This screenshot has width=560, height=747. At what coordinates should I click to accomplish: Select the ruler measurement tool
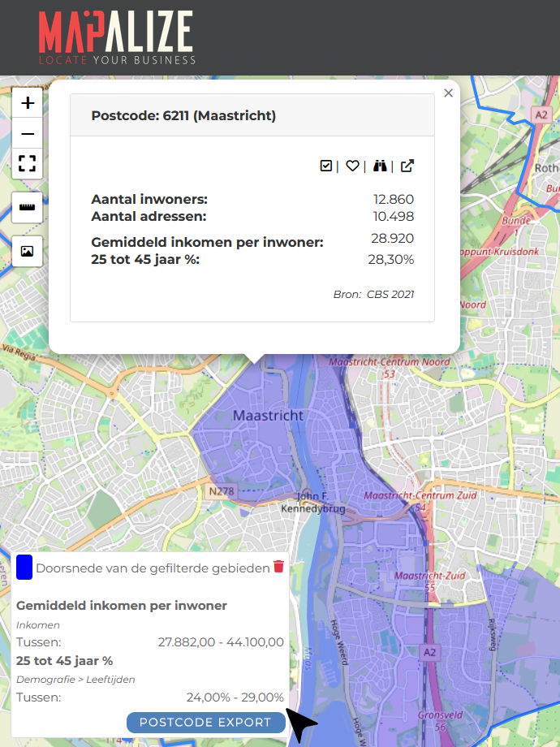(x=28, y=208)
